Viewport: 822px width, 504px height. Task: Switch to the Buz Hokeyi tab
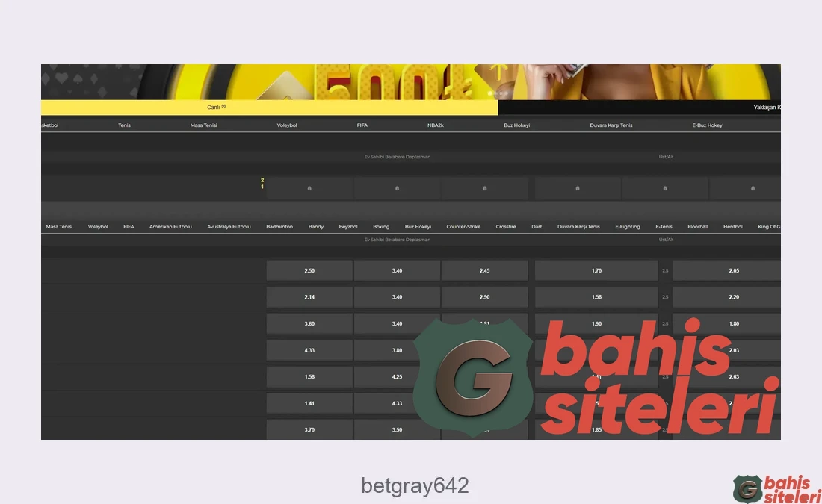[516, 125]
